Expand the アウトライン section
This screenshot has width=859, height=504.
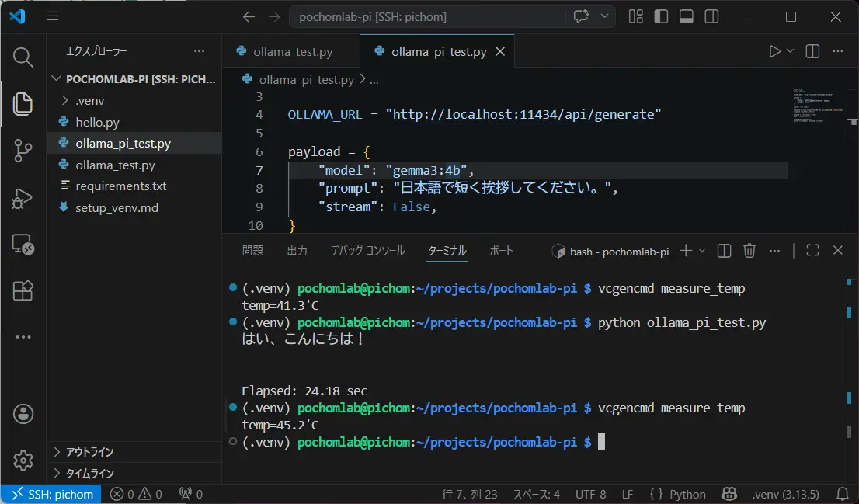[134, 452]
